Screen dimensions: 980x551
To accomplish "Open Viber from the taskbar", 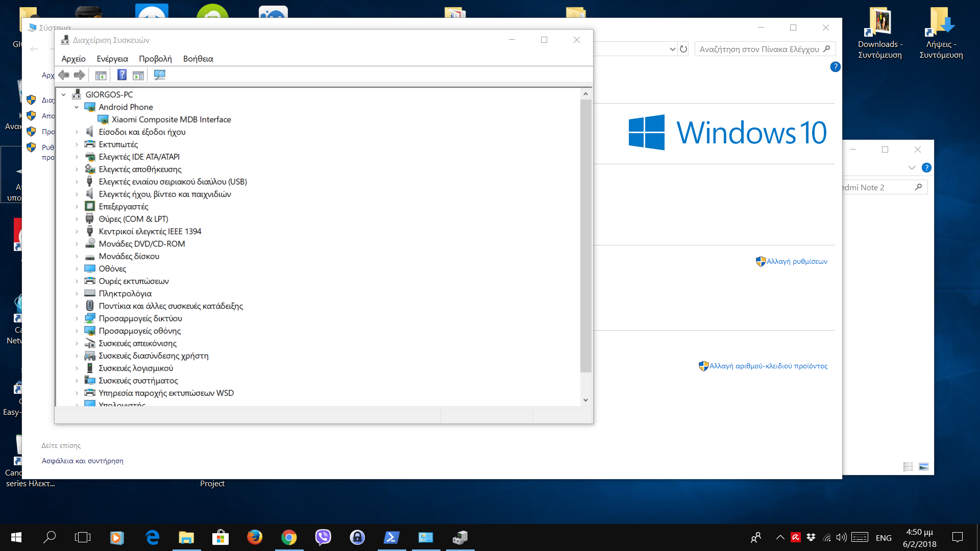I will pyautogui.click(x=323, y=537).
